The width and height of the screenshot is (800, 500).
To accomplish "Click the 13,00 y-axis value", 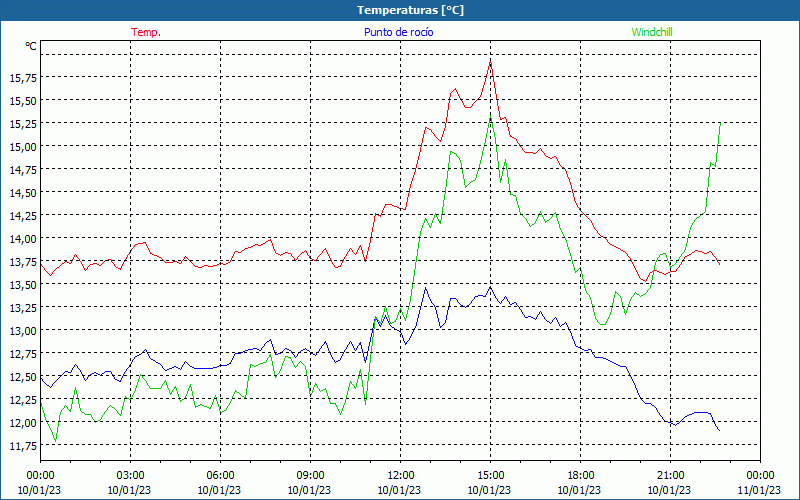I will [x=23, y=331].
